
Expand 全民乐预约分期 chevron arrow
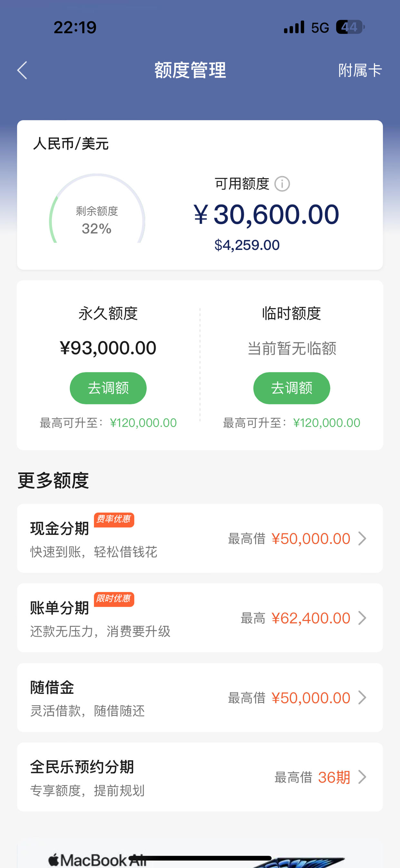pyautogui.click(x=362, y=777)
